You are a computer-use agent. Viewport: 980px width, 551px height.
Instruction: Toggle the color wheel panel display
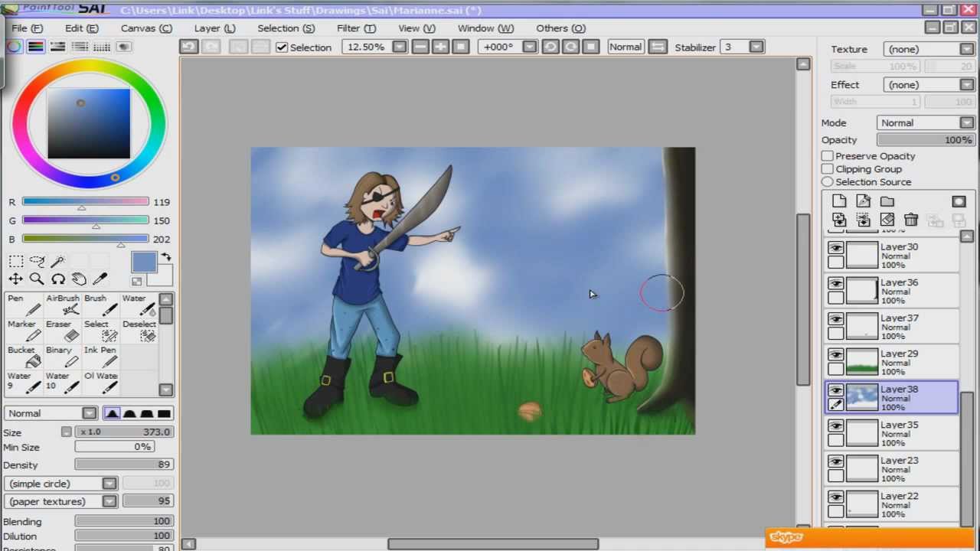tap(15, 47)
